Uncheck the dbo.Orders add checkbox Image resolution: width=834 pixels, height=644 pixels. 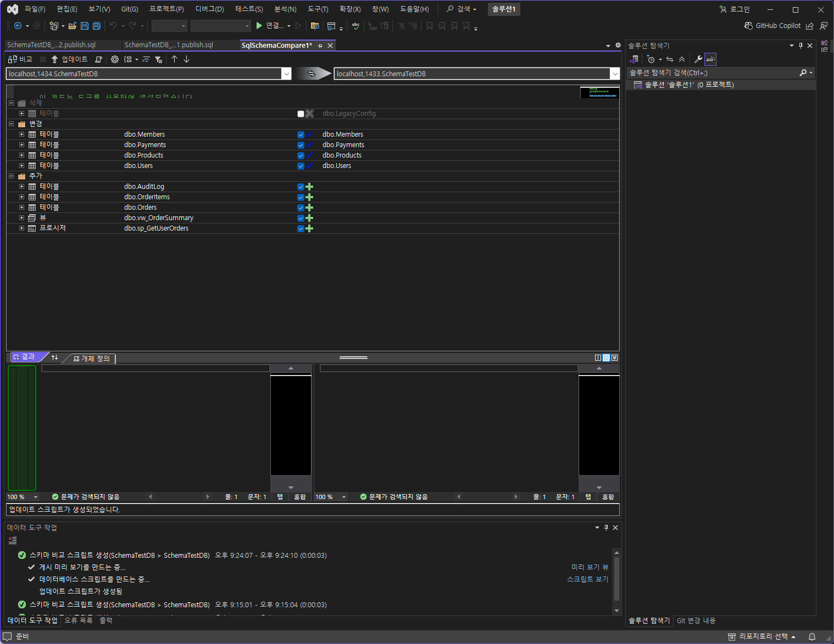(x=301, y=208)
